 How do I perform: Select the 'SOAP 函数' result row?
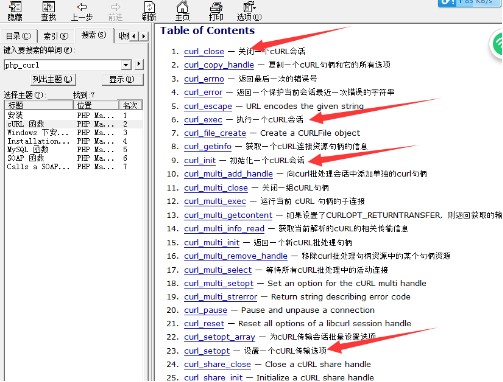click(74, 158)
